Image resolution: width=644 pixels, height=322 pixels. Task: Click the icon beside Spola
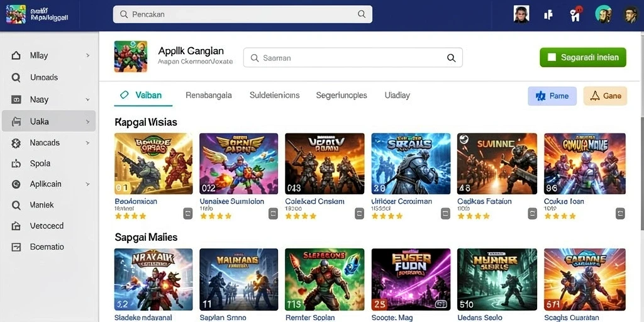(16, 164)
